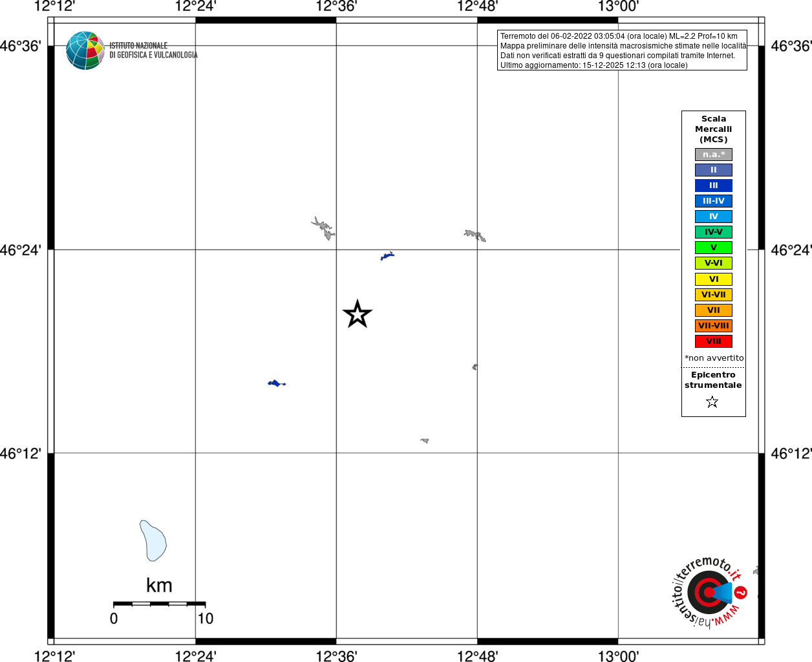The height and width of the screenshot is (662, 812).
Task: Click the 'Scala Mercalli (MCS)' legend title
Action: point(714,129)
